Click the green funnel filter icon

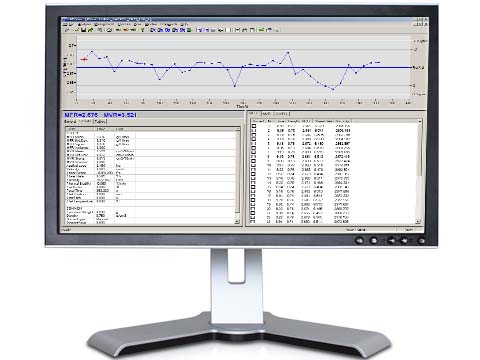[x=142, y=30]
